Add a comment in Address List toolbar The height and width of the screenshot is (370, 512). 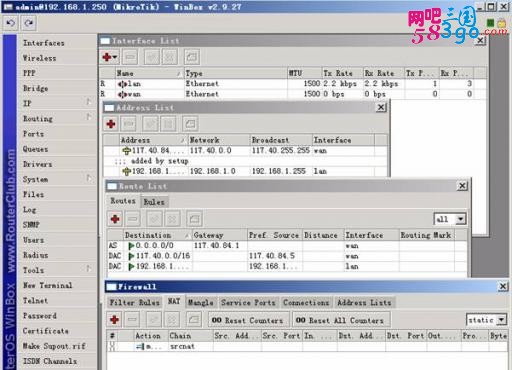(190, 124)
